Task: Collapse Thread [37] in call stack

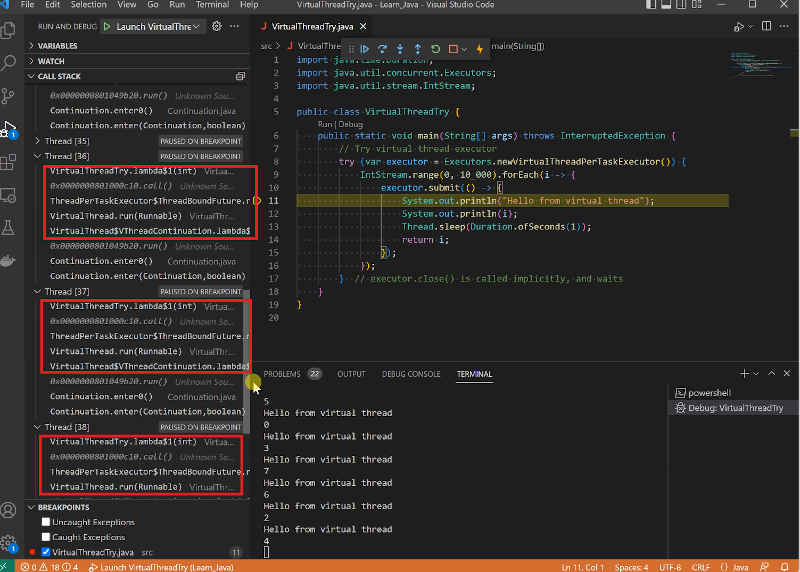Action: pyautogui.click(x=37, y=291)
